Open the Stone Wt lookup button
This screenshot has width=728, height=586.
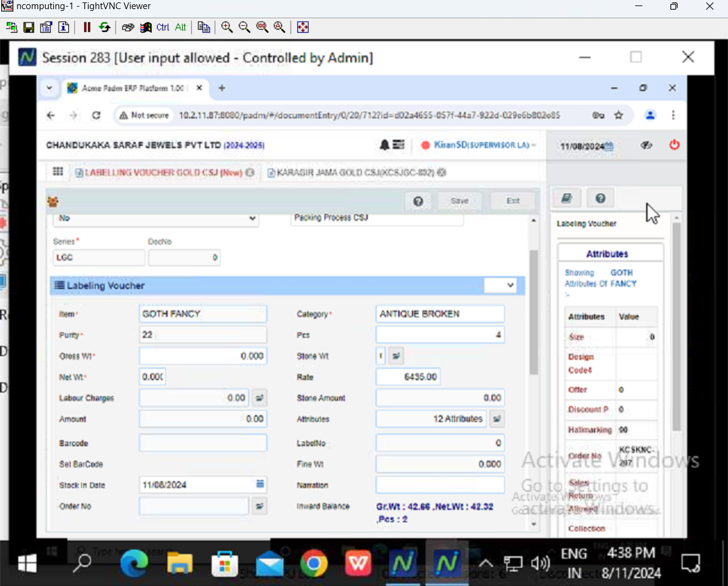(396, 356)
